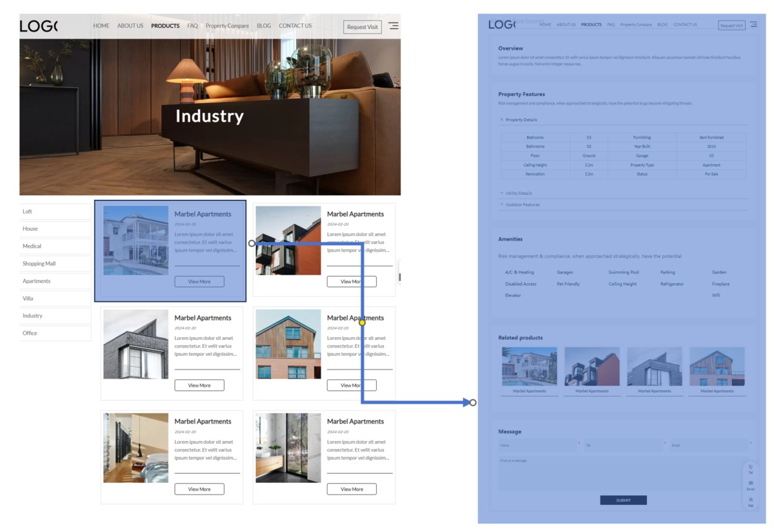Click View More on the wooden facade house card
Viewport: 774px width, 532px height.
(x=352, y=386)
